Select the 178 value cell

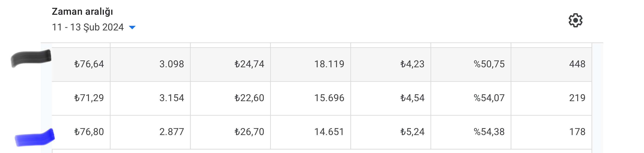click(551, 132)
